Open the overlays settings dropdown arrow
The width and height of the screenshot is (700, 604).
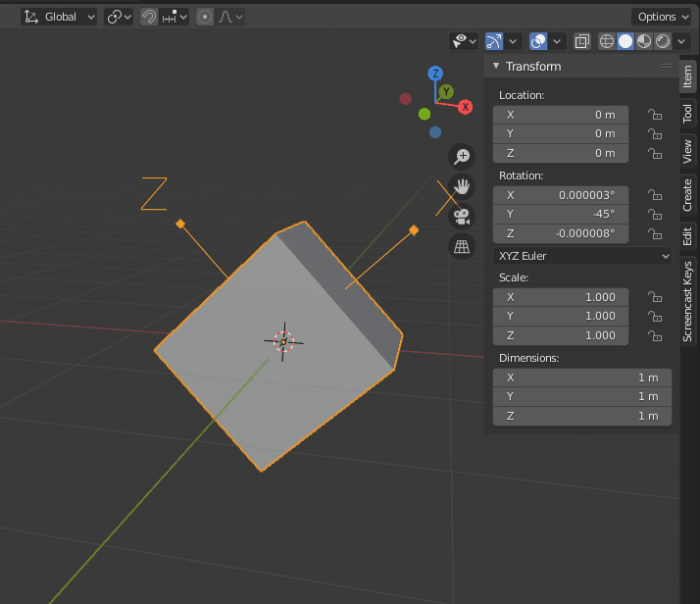coord(557,41)
